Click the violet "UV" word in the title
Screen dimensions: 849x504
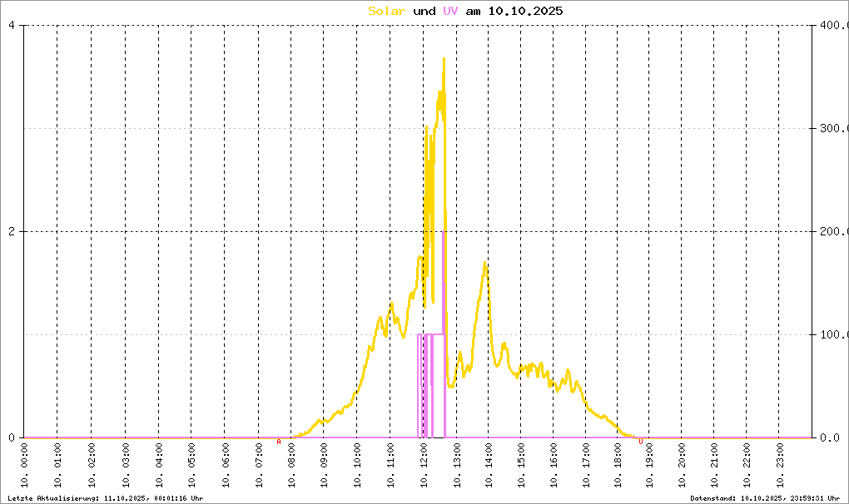[x=450, y=11]
